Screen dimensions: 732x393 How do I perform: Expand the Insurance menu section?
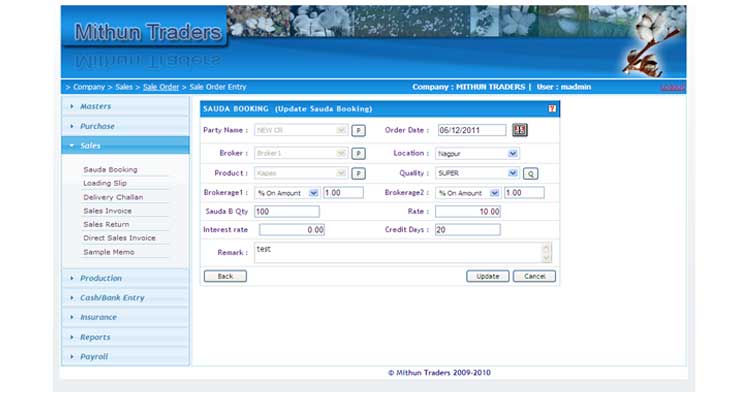pos(125,317)
